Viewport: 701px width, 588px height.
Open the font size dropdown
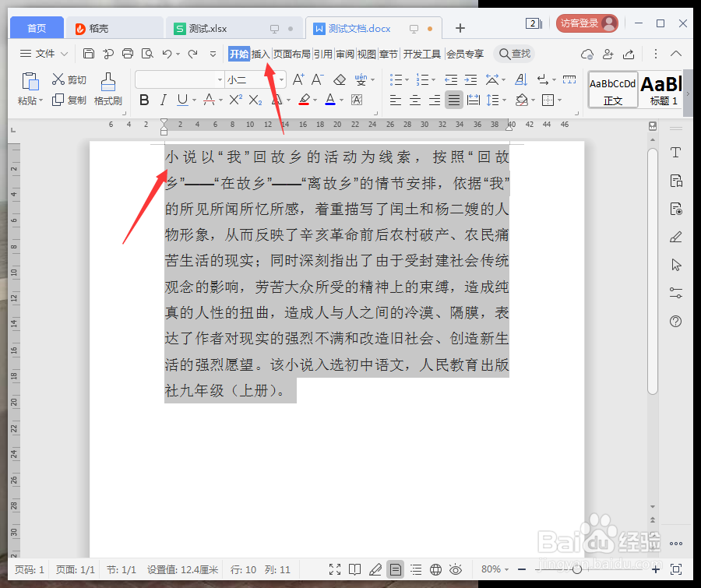280,79
